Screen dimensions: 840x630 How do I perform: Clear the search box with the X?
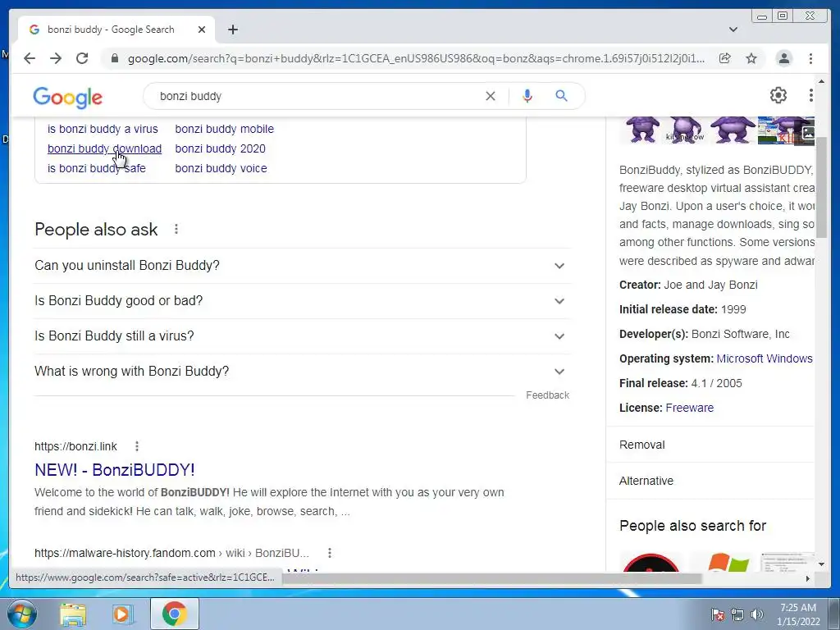point(491,97)
